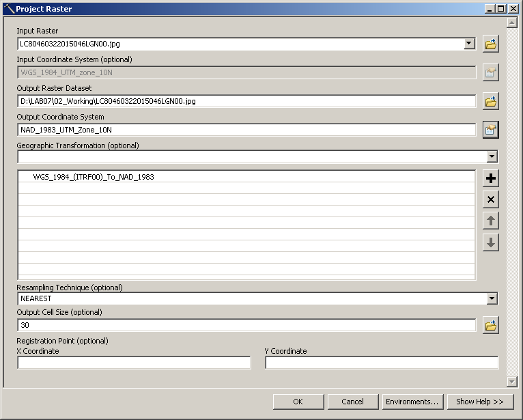Add a geographic transformation with plus button
523x420 pixels.
point(490,179)
